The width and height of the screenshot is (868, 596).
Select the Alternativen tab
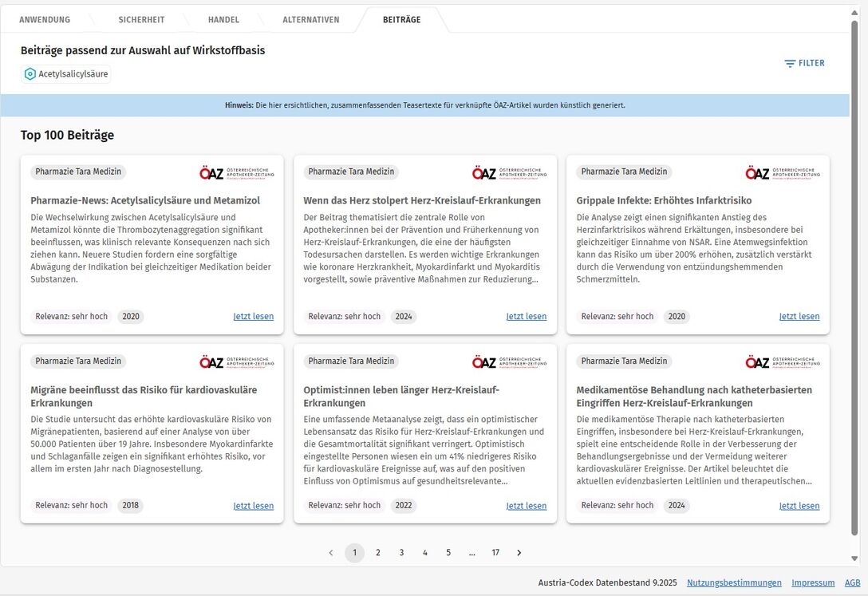(310, 19)
